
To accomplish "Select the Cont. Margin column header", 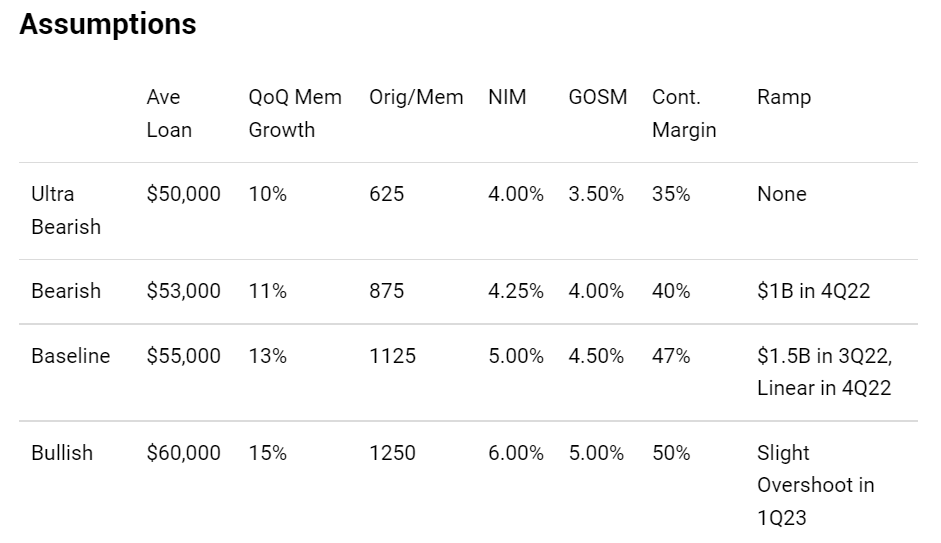I will [x=684, y=113].
